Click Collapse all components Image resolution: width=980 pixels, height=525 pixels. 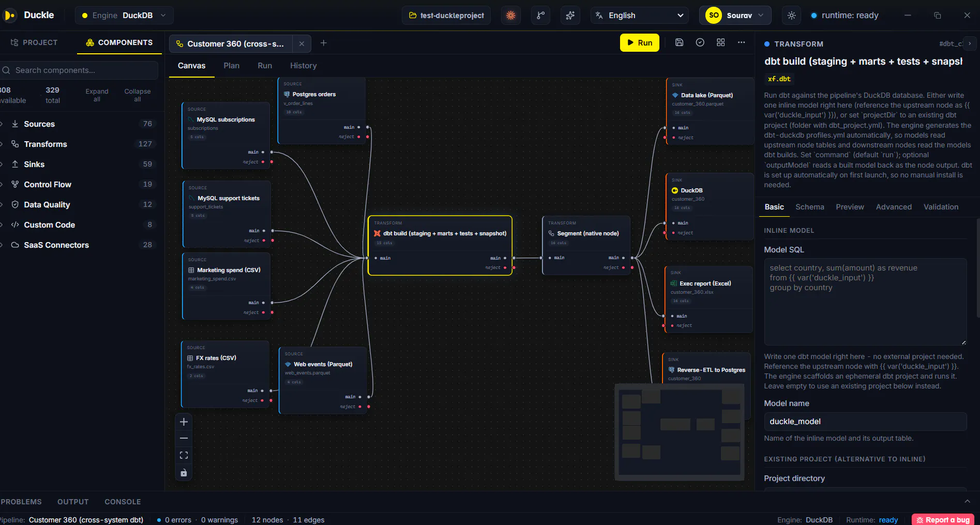tap(138, 95)
